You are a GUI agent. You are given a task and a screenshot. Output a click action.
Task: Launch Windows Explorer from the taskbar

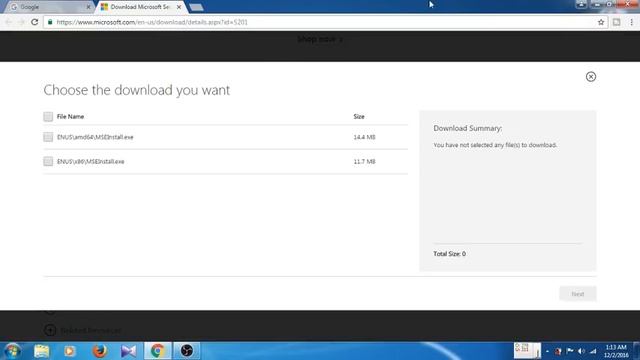42,351
